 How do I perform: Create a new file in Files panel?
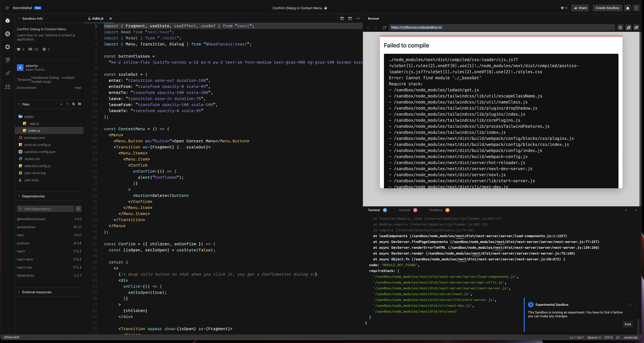[74, 104]
